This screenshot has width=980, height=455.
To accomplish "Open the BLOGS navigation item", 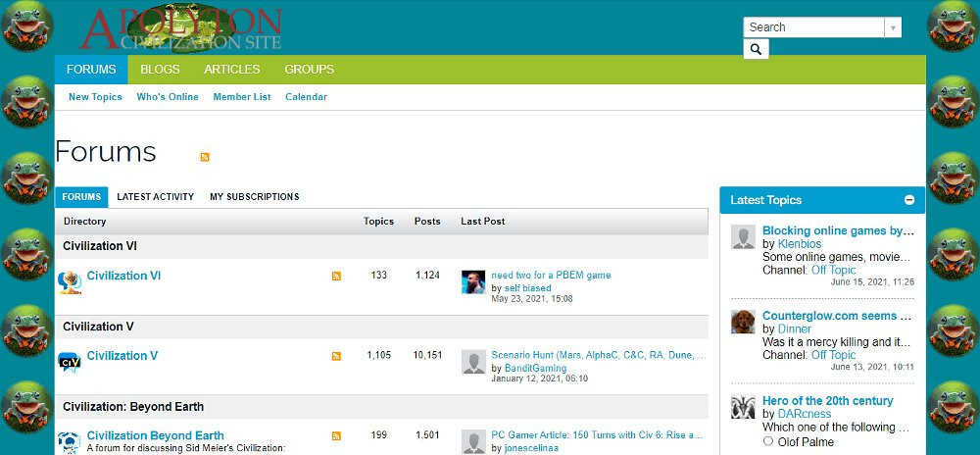I will 160,70.
